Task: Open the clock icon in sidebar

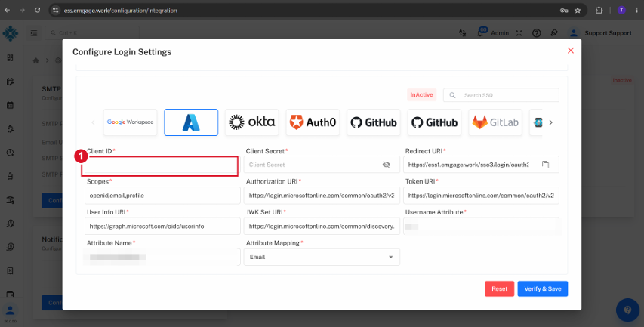Action: 11,153
